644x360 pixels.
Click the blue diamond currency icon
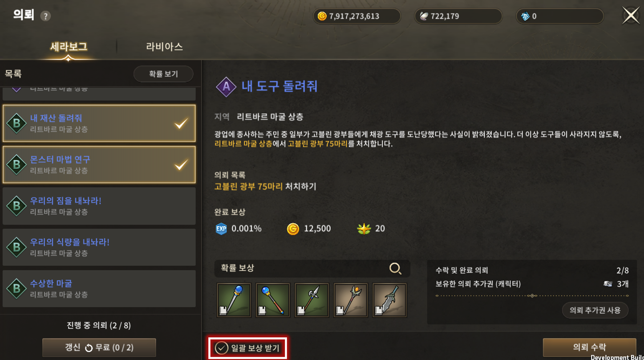pos(525,16)
